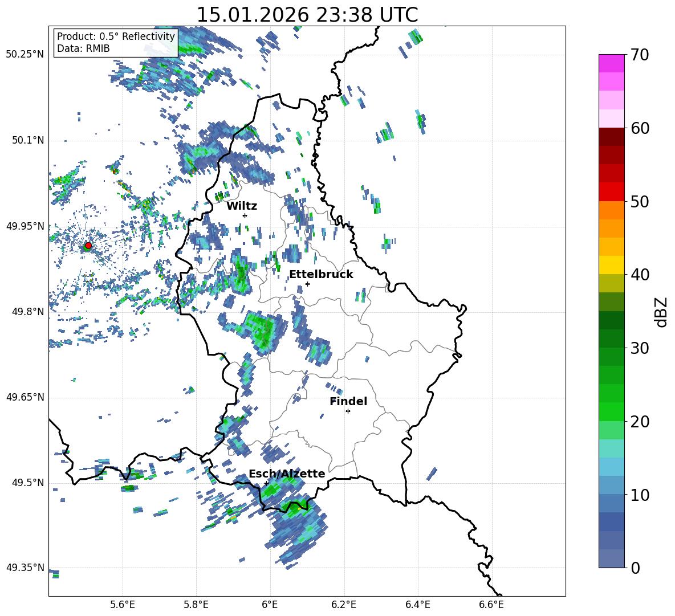
Task: Click the 49.35°N latitude label
Action: (x=25, y=568)
